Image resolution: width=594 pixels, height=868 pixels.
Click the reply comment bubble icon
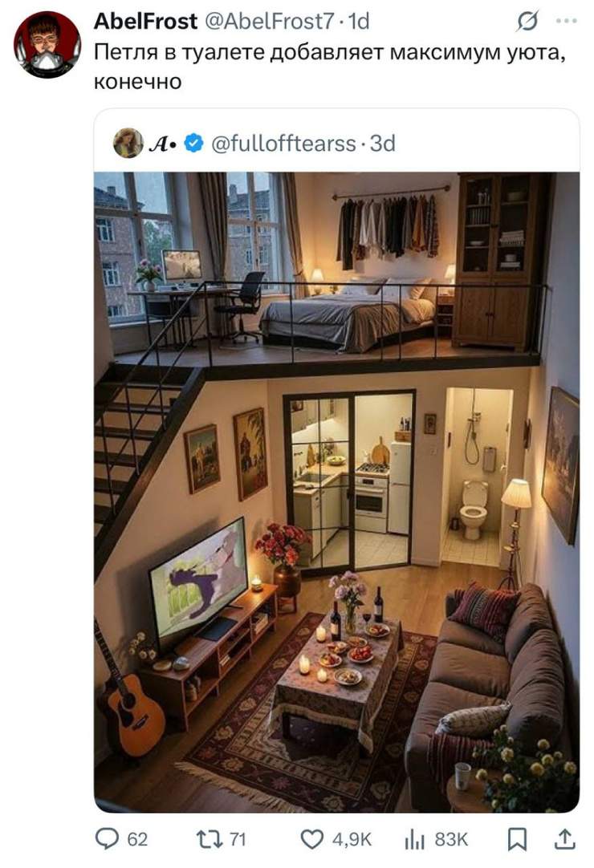107,838
